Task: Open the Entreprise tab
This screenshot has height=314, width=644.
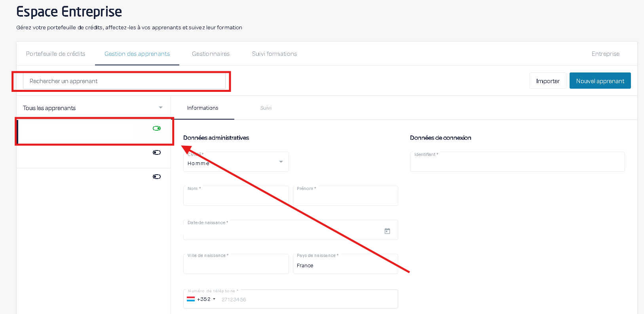Action: 605,54
